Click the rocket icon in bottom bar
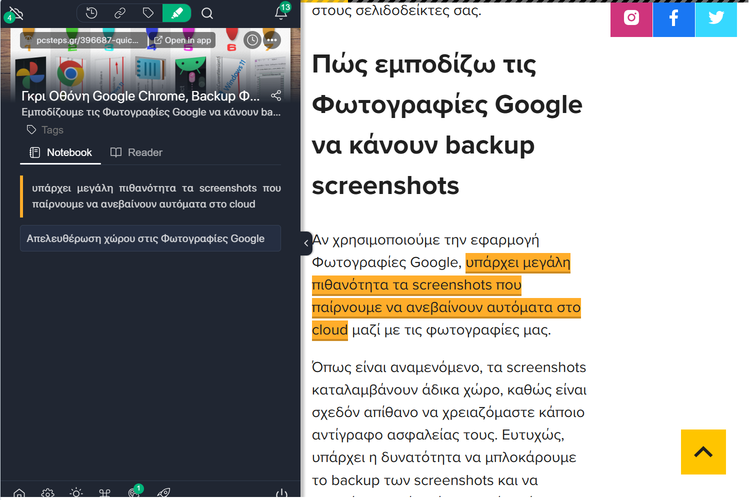The width and height of the screenshot is (750, 500). [x=163, y=493]
